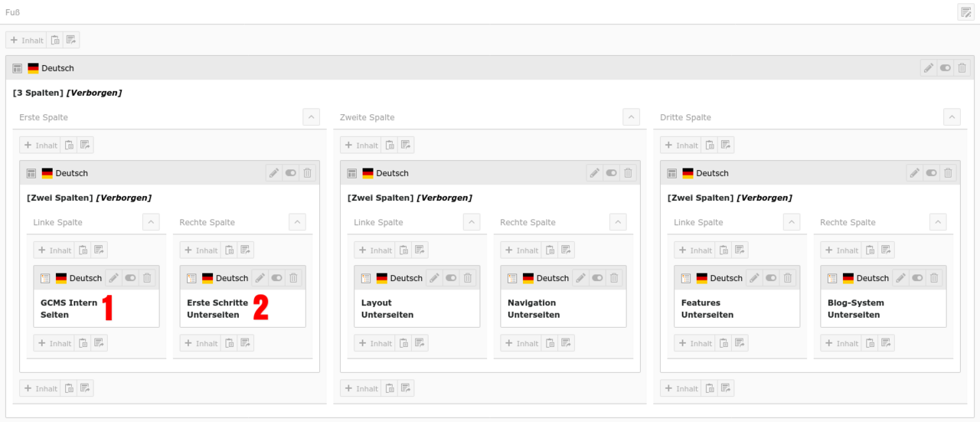Delete the Blog-System element

(934, 278)
